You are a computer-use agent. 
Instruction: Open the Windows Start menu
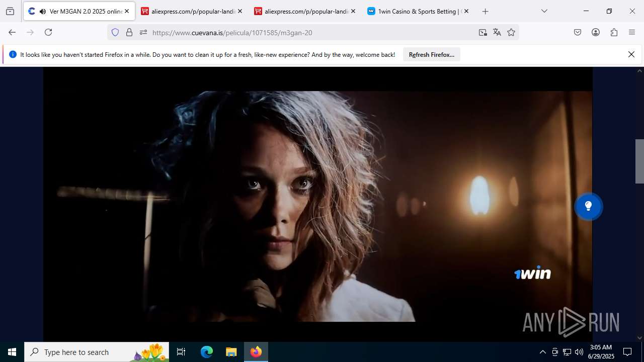[x=12, y=352]
